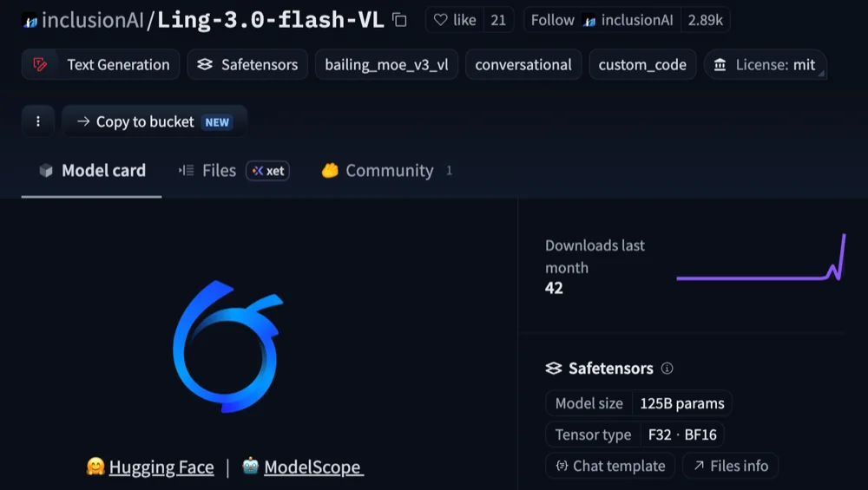Click the Files tab list icon
The height and width of the screenshot is (490, 868).
[187, 170]
